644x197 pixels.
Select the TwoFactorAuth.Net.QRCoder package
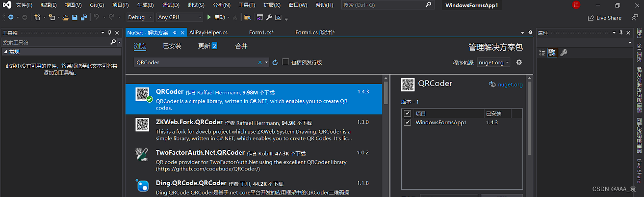[x=254, y=160]
